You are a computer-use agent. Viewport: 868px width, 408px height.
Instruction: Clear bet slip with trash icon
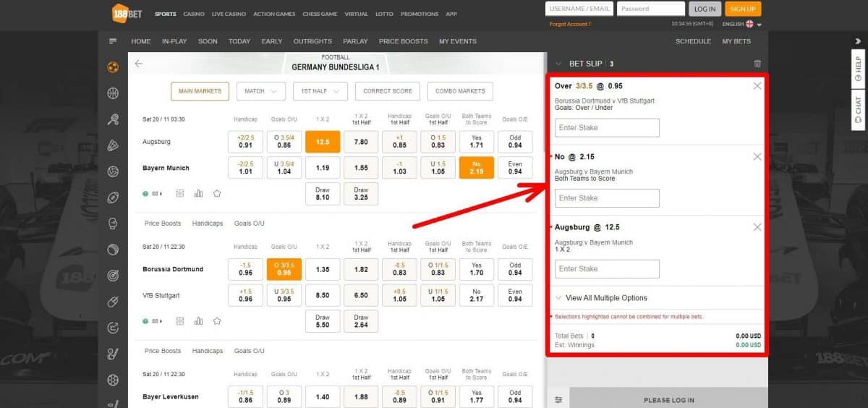pyautogui.click(x=757, y=64)
